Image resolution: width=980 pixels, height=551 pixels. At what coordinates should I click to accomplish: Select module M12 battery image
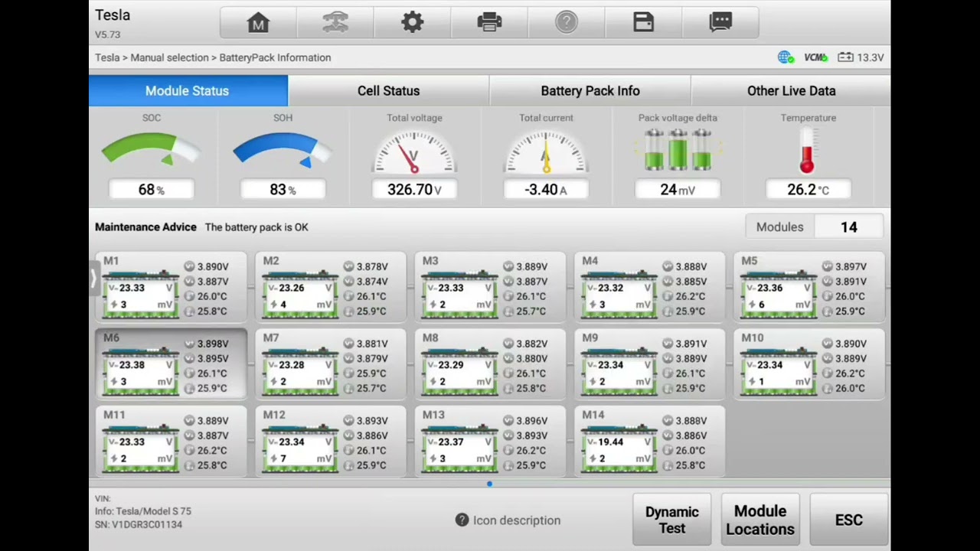coord(300,448)
